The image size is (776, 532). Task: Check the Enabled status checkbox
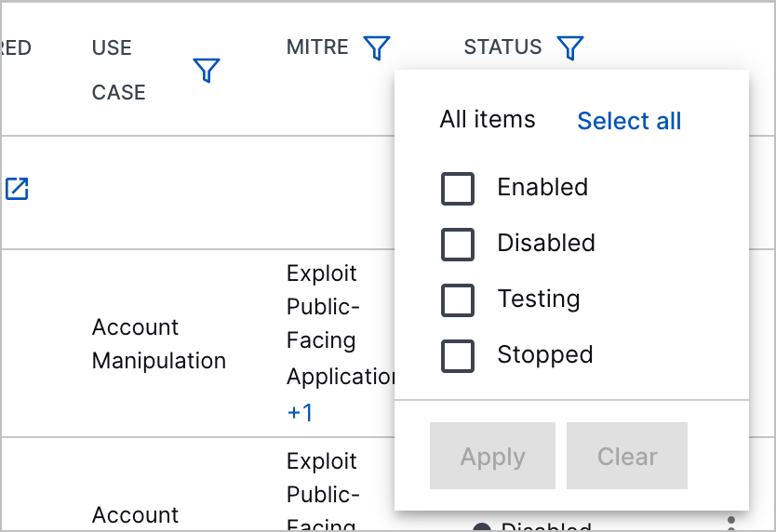coord(457,189)
